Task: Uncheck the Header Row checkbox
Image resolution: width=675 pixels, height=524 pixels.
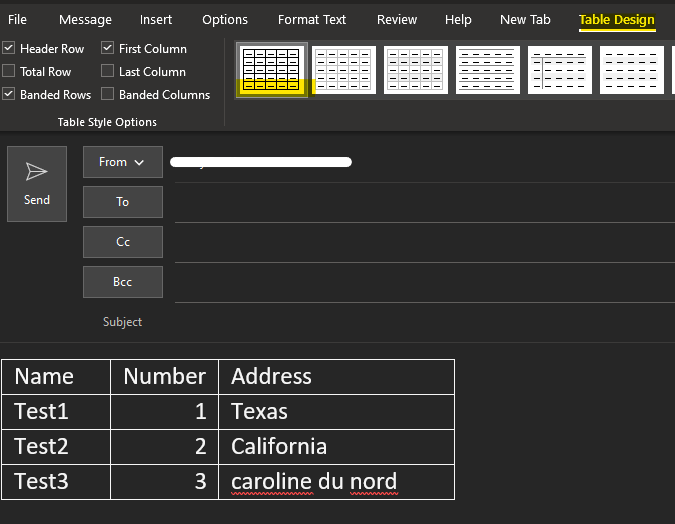Action: (x=9, y=48)
